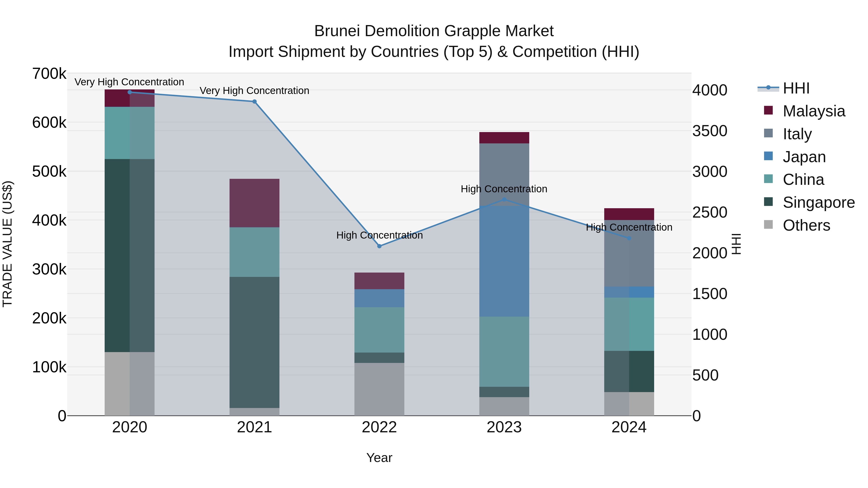
Task: Click the 4000 HHI axis tick label
Action: pos(710,90)
